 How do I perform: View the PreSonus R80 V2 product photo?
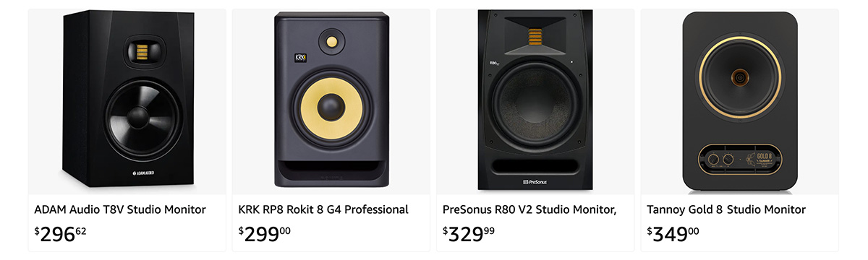[535, 101]
